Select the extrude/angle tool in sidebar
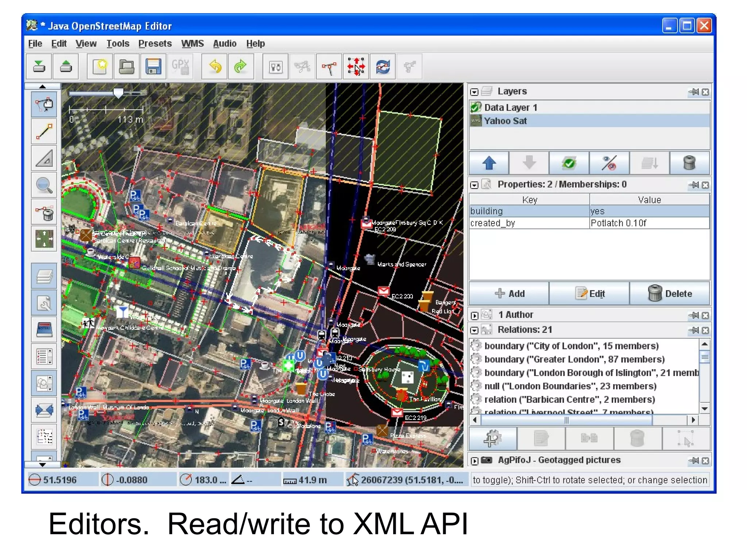Viewport: 747px width, 560px height. click(x=44, y=158)
